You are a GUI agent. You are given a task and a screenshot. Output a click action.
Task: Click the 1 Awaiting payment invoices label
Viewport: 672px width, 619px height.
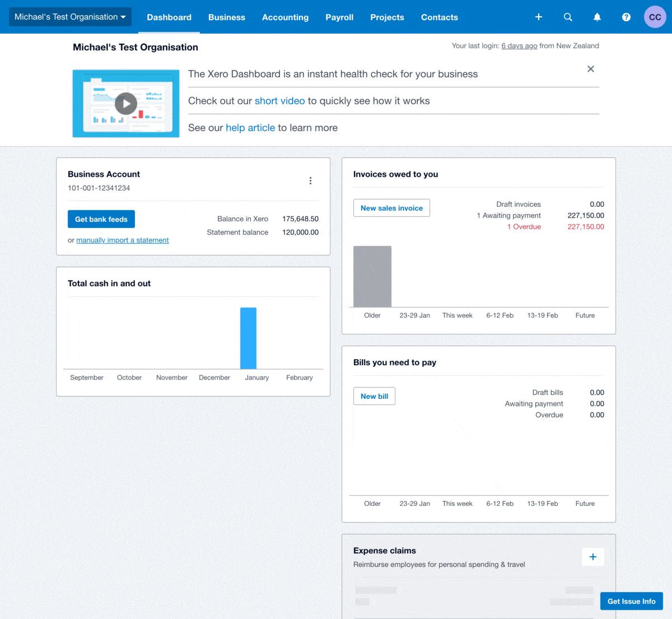coord(509,216)
